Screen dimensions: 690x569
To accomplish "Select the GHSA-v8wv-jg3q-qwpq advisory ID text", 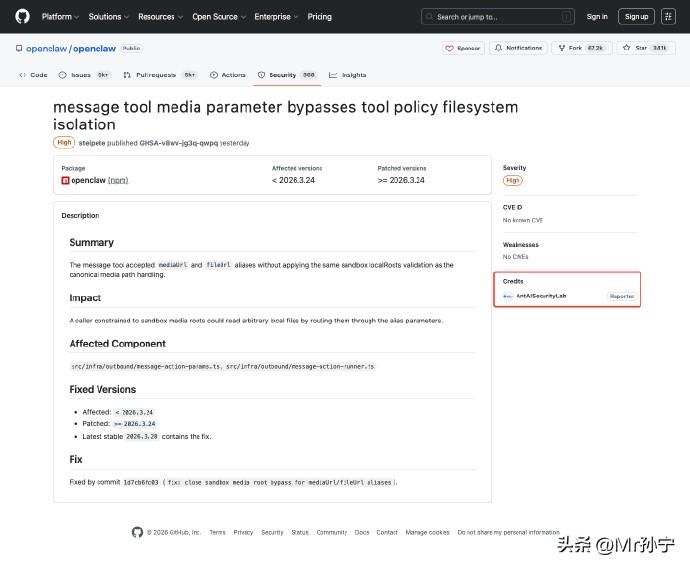I will [178, 143].
